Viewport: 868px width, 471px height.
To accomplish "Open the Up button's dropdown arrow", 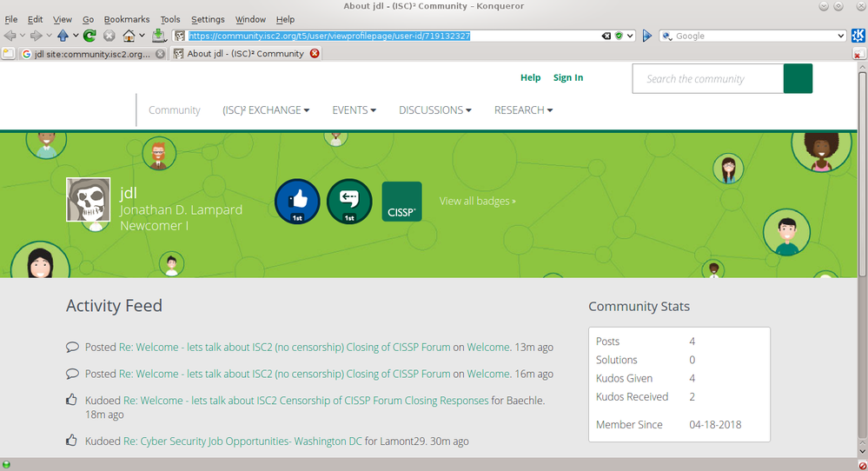I will click(x=76, y=36).
